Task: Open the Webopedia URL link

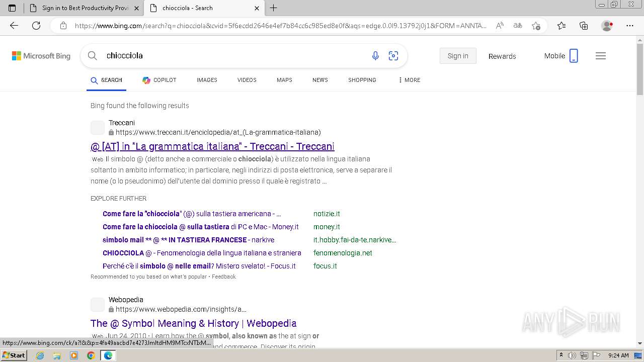Action: pyautogui.click(x=181, y=309)
